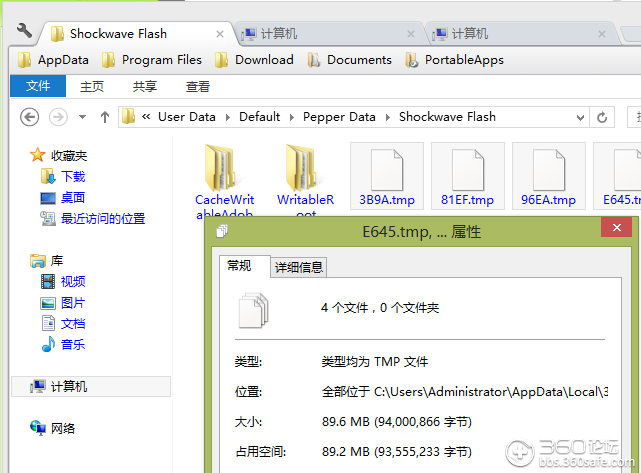Click the properties dialog title icon
The height and width of the screenshot is (473, 641).
(222, 231)
